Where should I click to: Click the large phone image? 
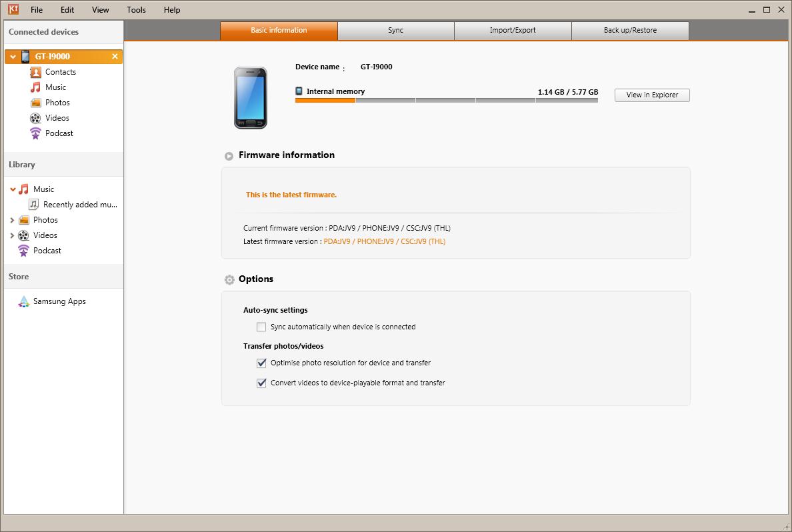(251, 98)
